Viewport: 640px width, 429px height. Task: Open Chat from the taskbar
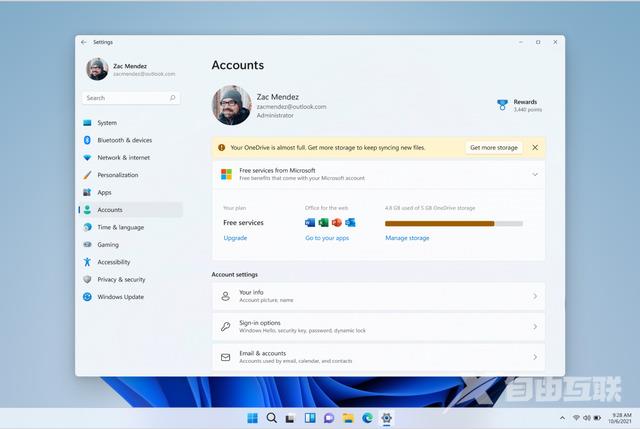329,418
